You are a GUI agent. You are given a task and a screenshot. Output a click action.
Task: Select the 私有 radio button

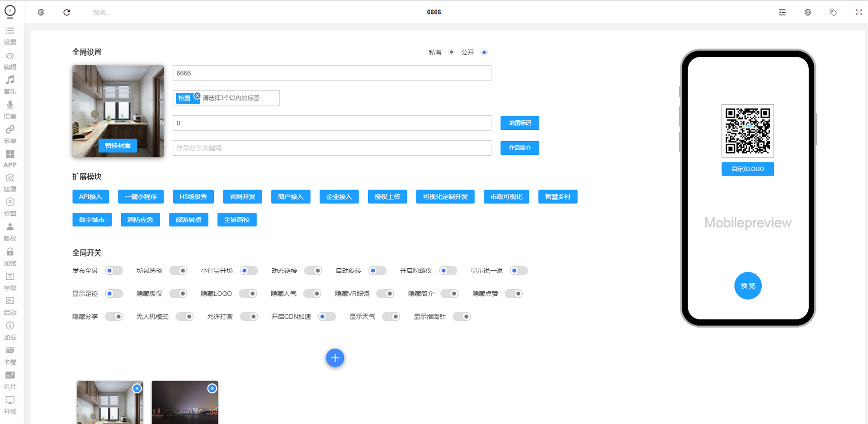tap(451, 52)
